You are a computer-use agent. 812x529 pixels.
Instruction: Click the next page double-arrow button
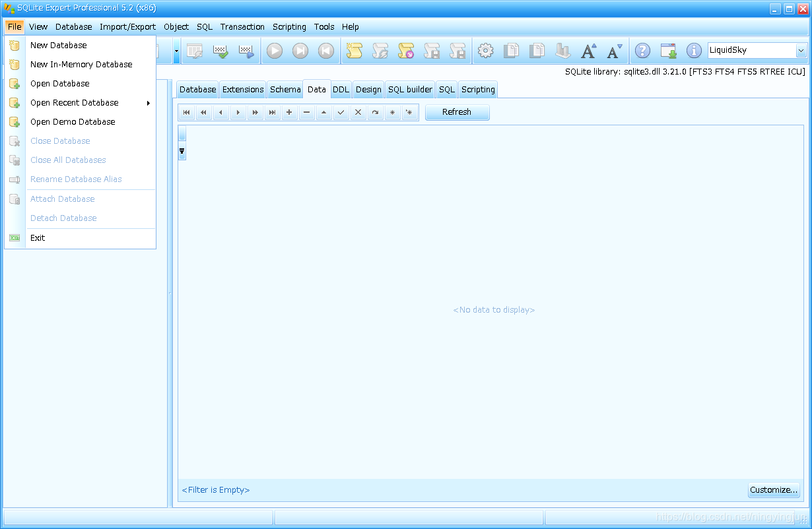point(255,113)
